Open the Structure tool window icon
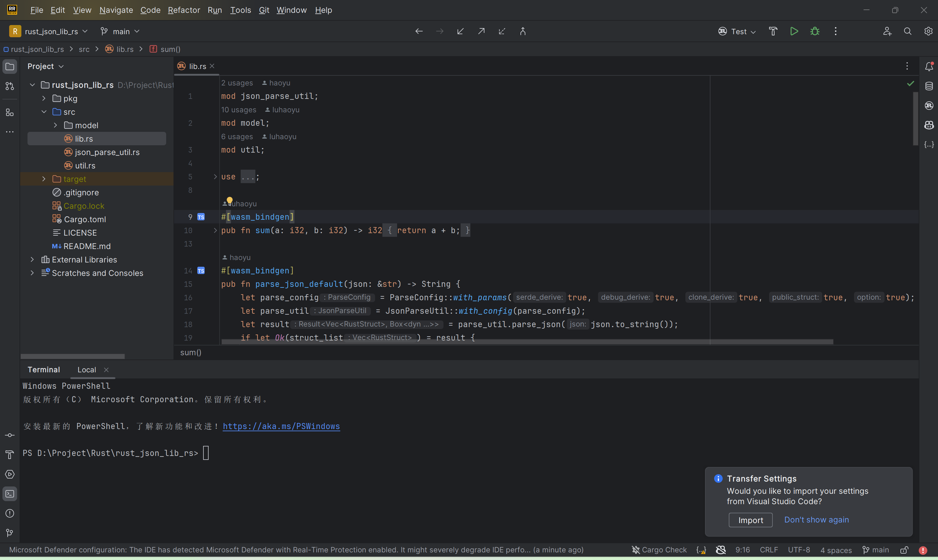This screenshot has width=938, height=560. (10, 112)
